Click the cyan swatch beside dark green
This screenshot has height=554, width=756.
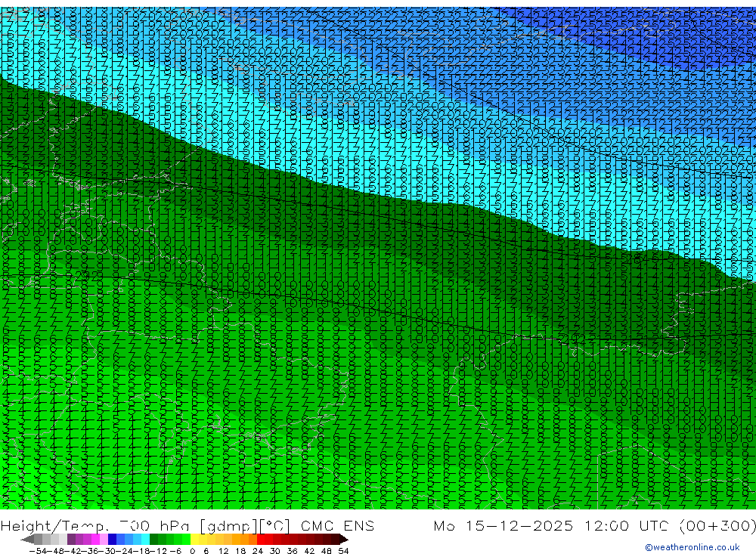[145, 540]
